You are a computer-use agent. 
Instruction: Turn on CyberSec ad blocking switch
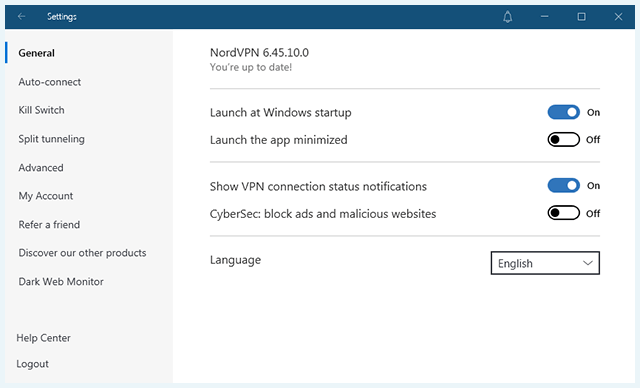tap(563, 213)
